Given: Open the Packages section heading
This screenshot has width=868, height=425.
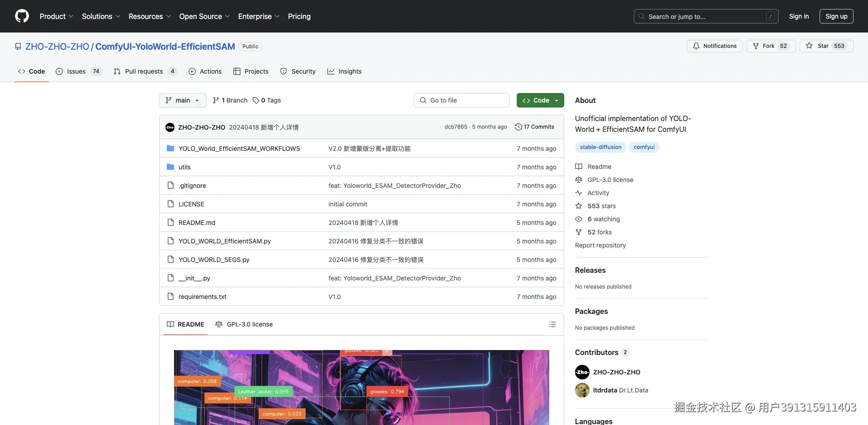Looking at the screenshot, I should [x=591, y=311].
